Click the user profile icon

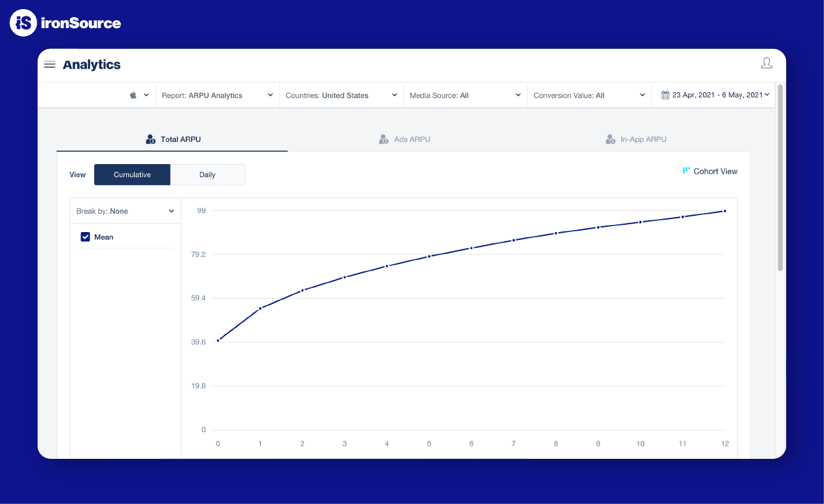click(766, 63)
